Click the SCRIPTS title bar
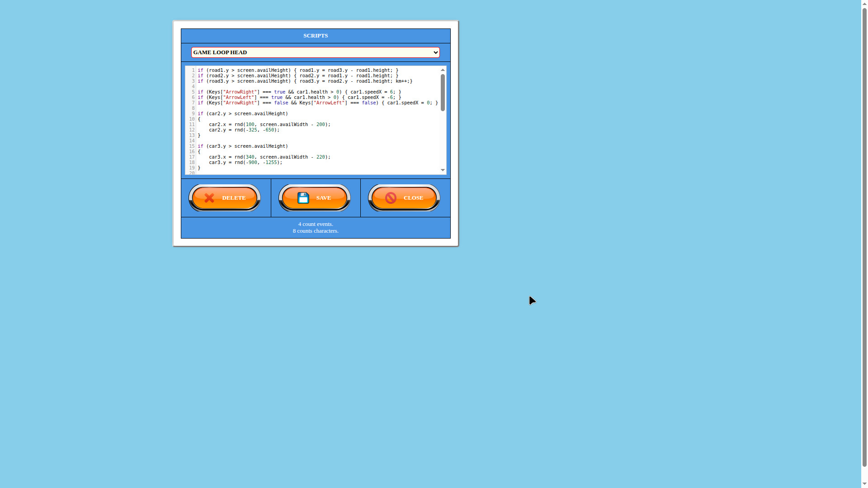The height and width of the screenshot is (488, 868). (315, 35)
